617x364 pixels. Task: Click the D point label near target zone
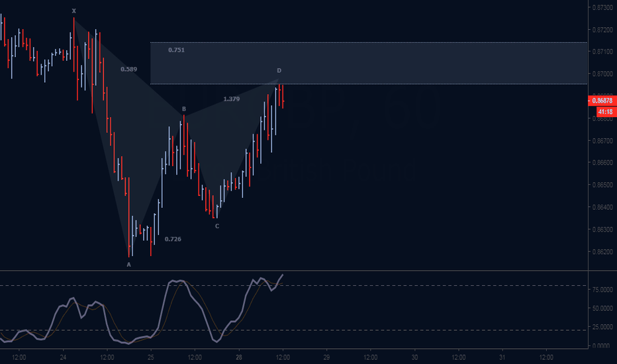[x=279, y=70]
